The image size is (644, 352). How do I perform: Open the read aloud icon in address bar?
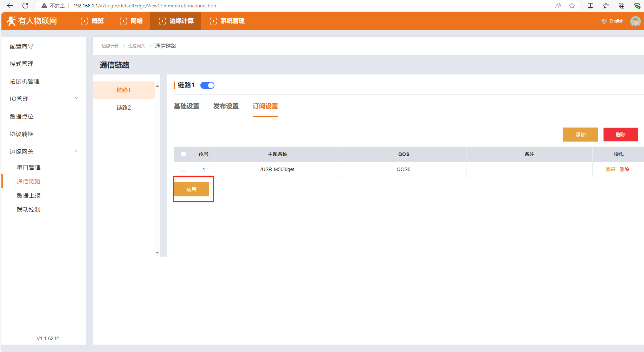click(x=558, y=6)
